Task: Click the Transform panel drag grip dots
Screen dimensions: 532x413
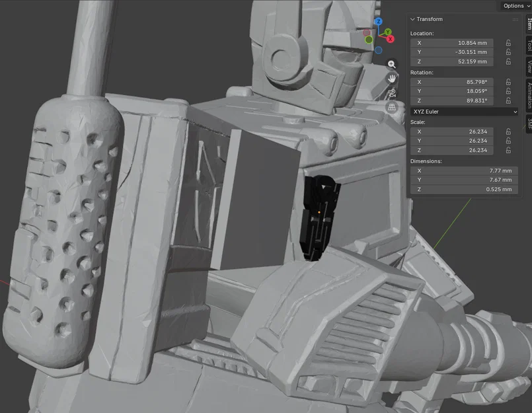Action: 515,19
